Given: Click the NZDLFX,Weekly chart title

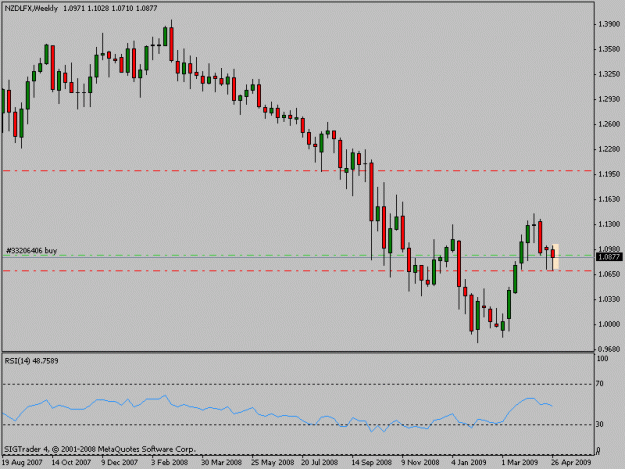Looking at the screenshot, I should tap(31, 8).
